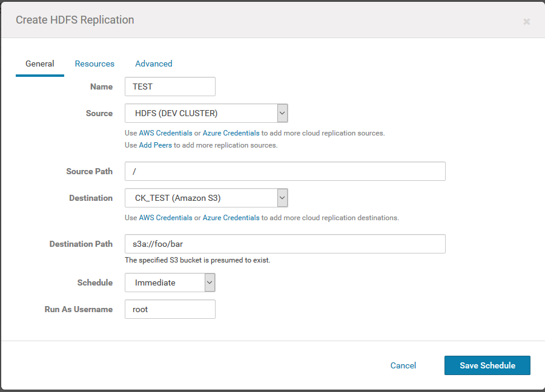Click the Run As Username field
This screenshot has height=392, width=545.
click(x=170, y=309)
